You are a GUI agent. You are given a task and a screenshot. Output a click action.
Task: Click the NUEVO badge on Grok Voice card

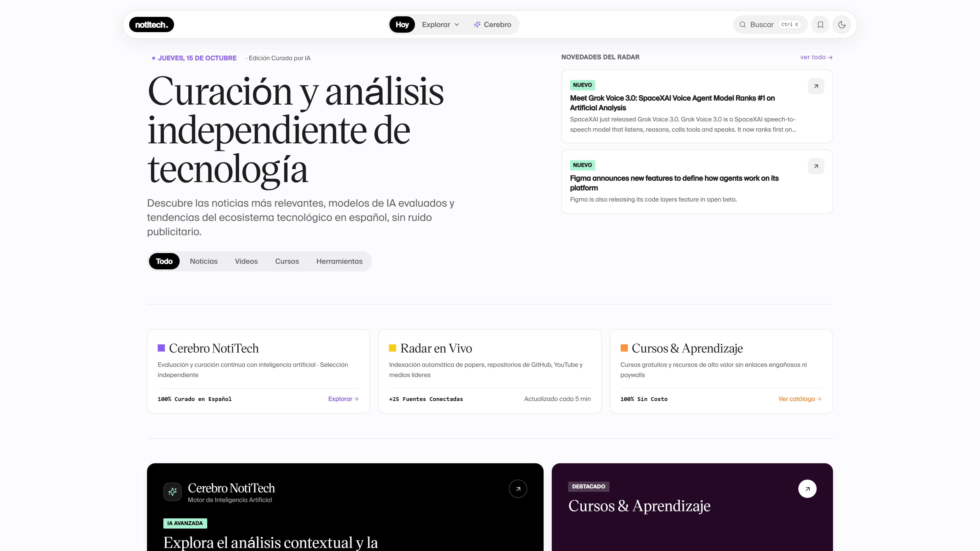[582, 85]
